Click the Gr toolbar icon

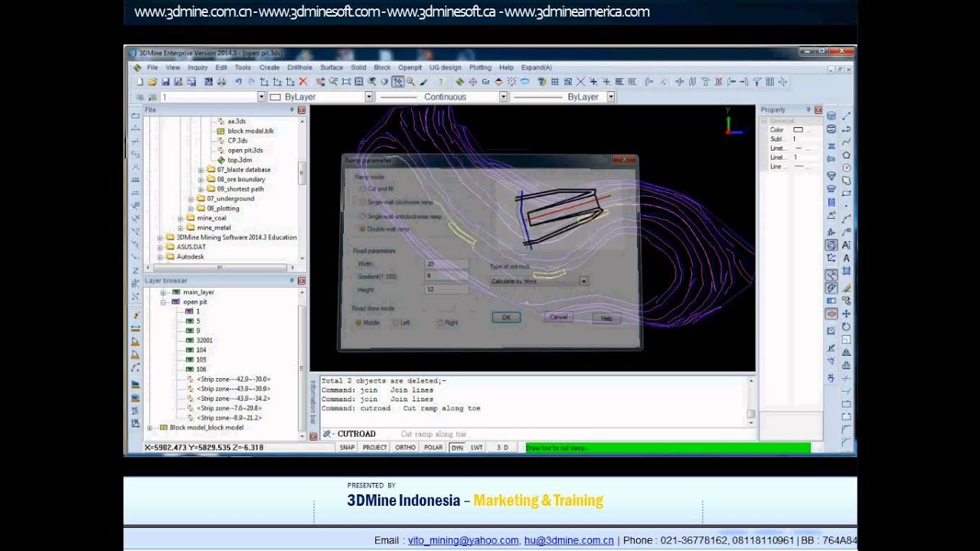pos(485,81)
